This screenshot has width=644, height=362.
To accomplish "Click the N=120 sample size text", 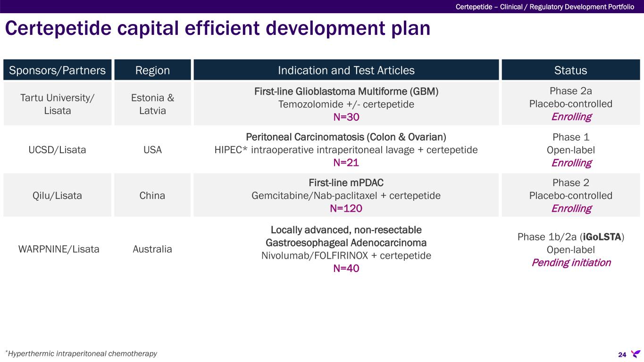I will tap(346, 208).
